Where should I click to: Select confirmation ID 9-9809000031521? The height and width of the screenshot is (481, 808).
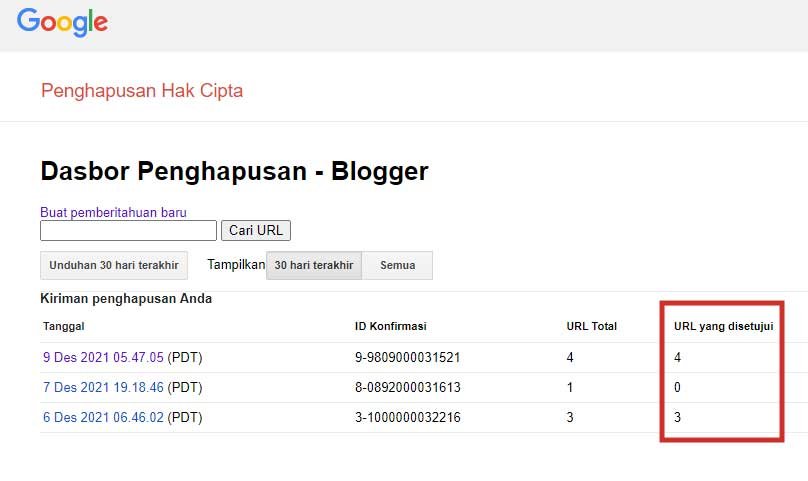(x=407, y=357)
